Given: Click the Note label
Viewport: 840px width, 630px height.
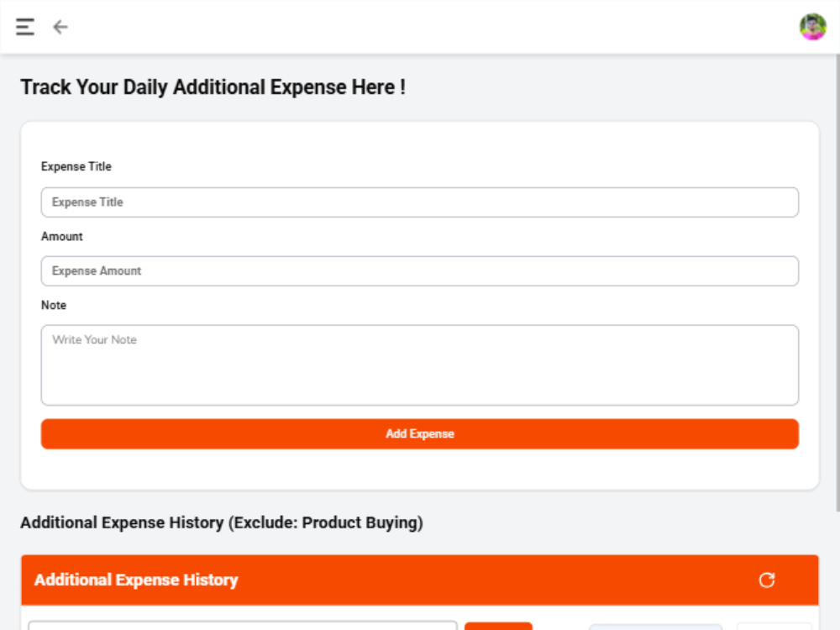Looking at the screenshot, I should pyautogui.click(x=54, y=306).
